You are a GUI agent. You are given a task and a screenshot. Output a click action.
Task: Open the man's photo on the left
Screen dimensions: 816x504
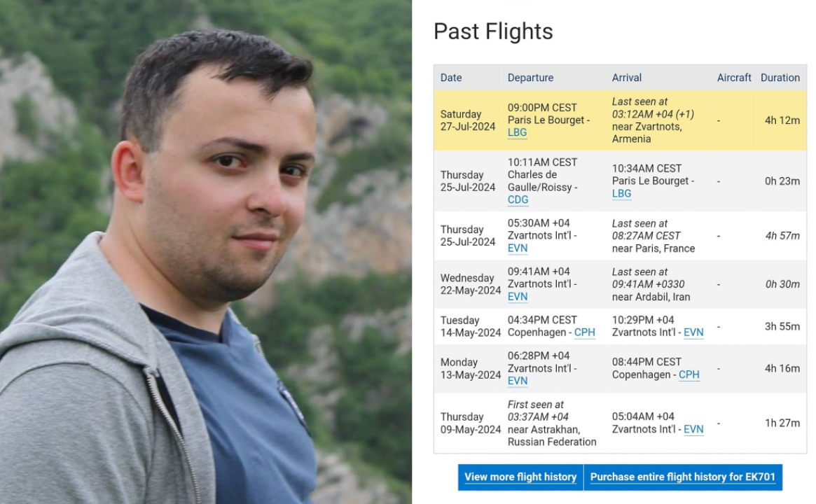205,252
